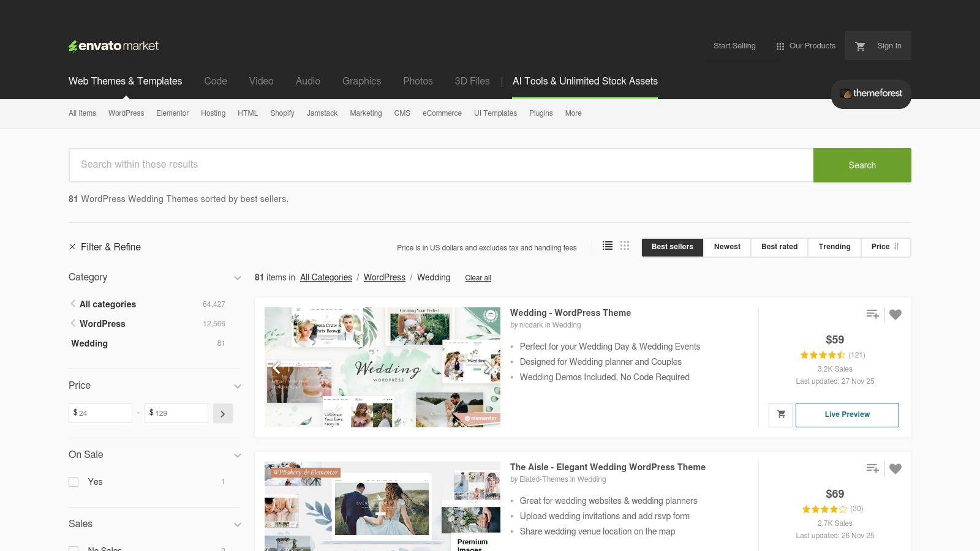This screenshot has height=551, width=980.
Task: Check the On Sale Yes checkbox
Action: click(x=73, y=482)
